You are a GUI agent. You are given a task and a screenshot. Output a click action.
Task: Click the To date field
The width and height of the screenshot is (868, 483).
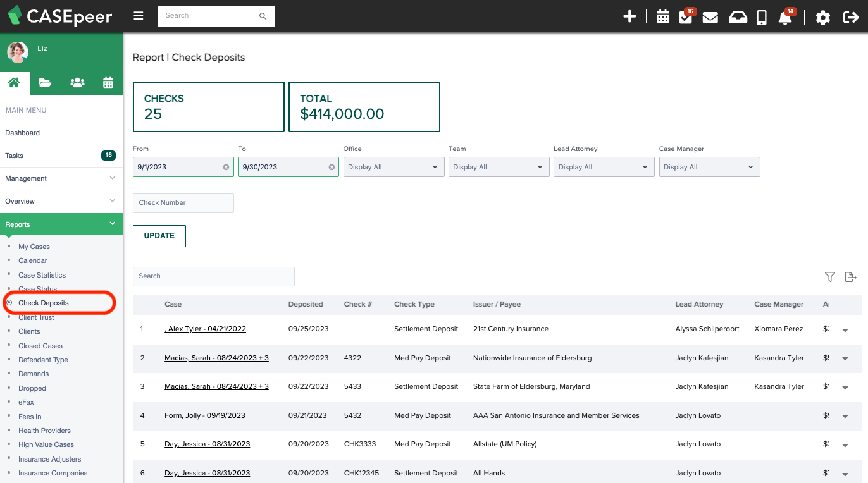(x=288, y=167)
